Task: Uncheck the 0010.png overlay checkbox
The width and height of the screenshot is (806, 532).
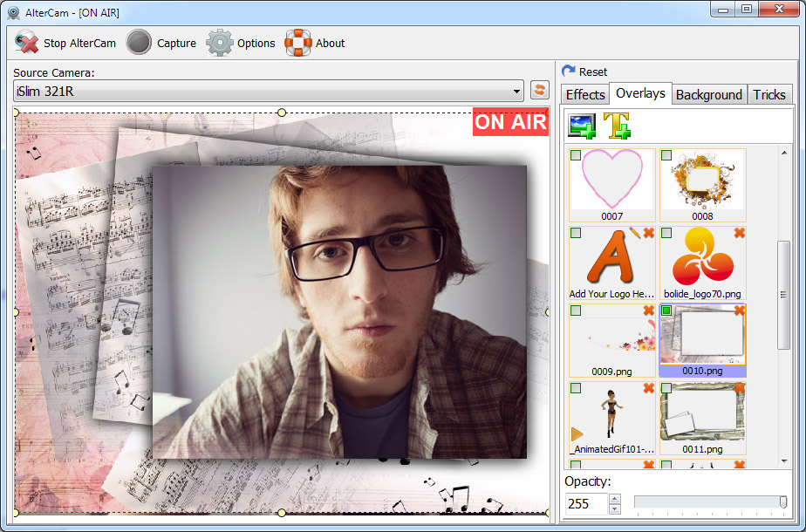Action: pyautogui.click(x=666, y=310)
